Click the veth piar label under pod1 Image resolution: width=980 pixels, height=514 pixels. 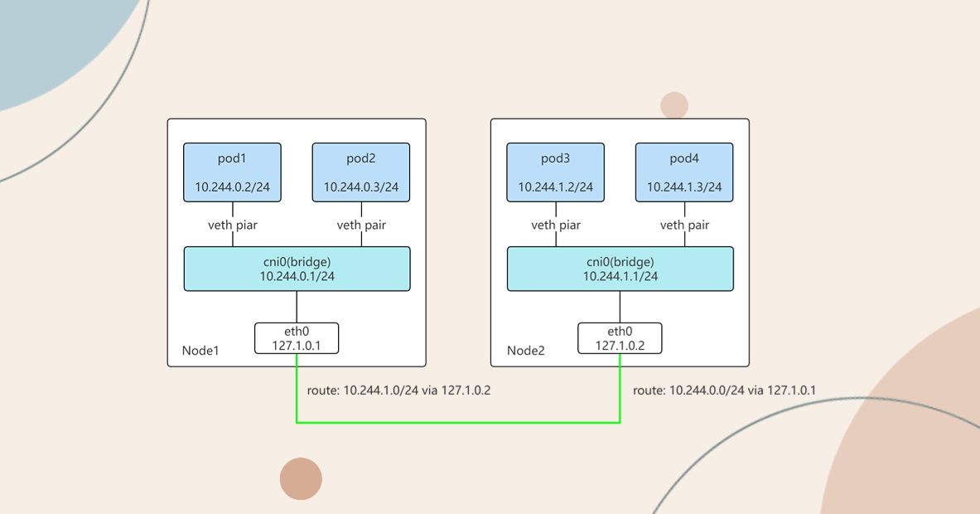click(x=233, y=225)
